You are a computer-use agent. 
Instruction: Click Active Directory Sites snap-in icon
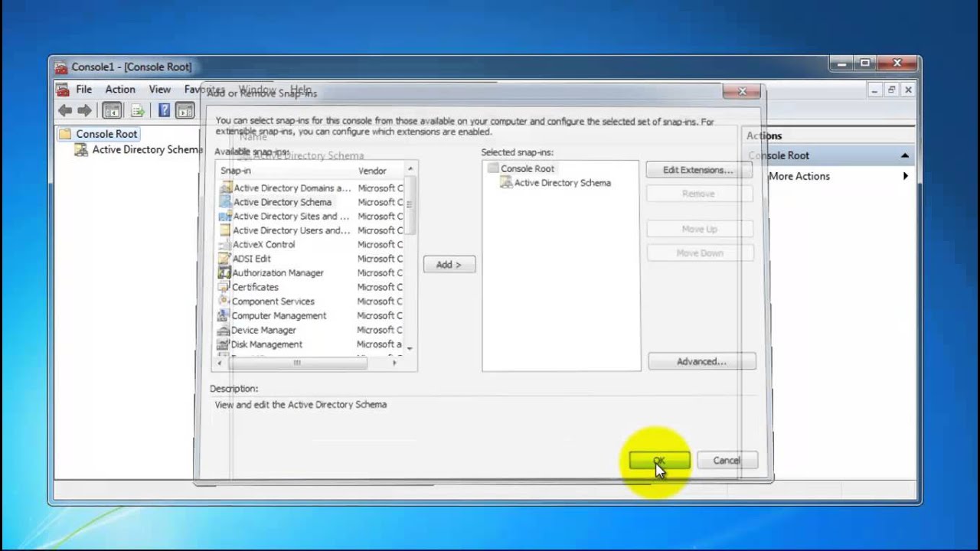click(225, 217)
